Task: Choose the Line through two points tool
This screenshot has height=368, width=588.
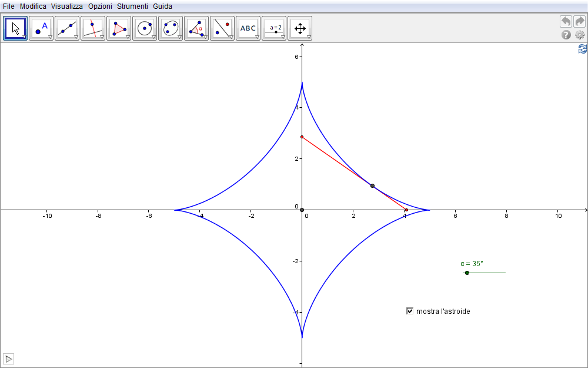Action: coord(67,28)
